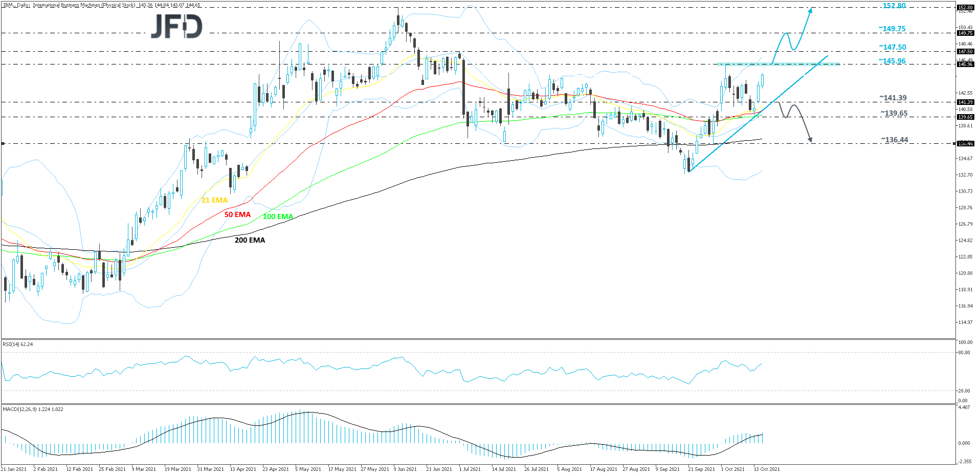Click the 147.50 price tag on axis

[965, 52]
